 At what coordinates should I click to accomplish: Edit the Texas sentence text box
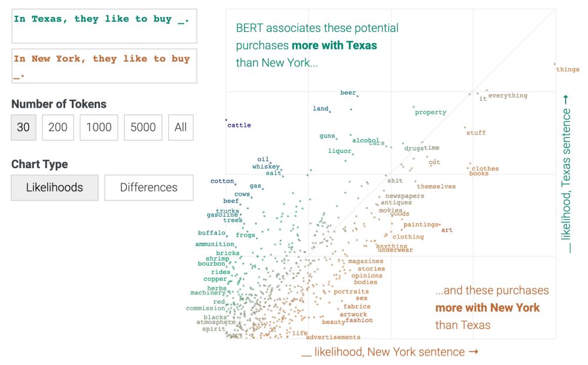tap(104, 26)
